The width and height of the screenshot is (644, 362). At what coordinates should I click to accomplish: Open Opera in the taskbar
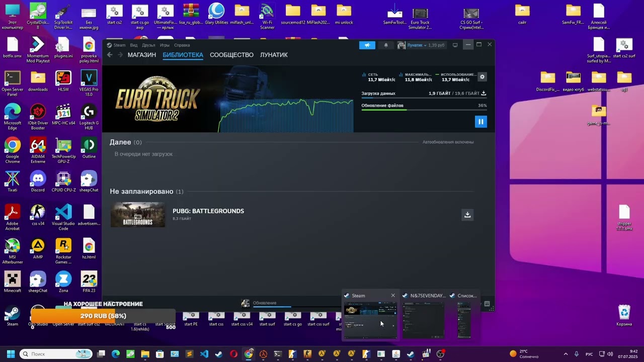233,354
